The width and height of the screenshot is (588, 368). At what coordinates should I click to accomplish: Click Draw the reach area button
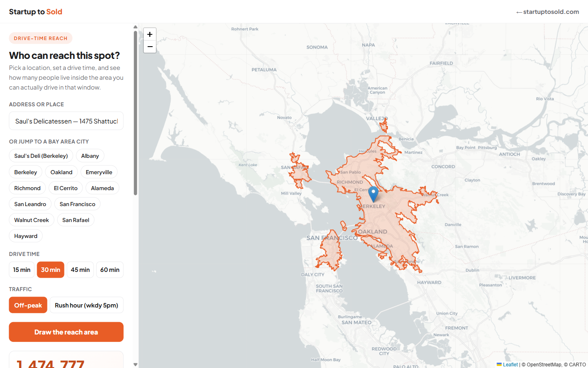point(66,332)
